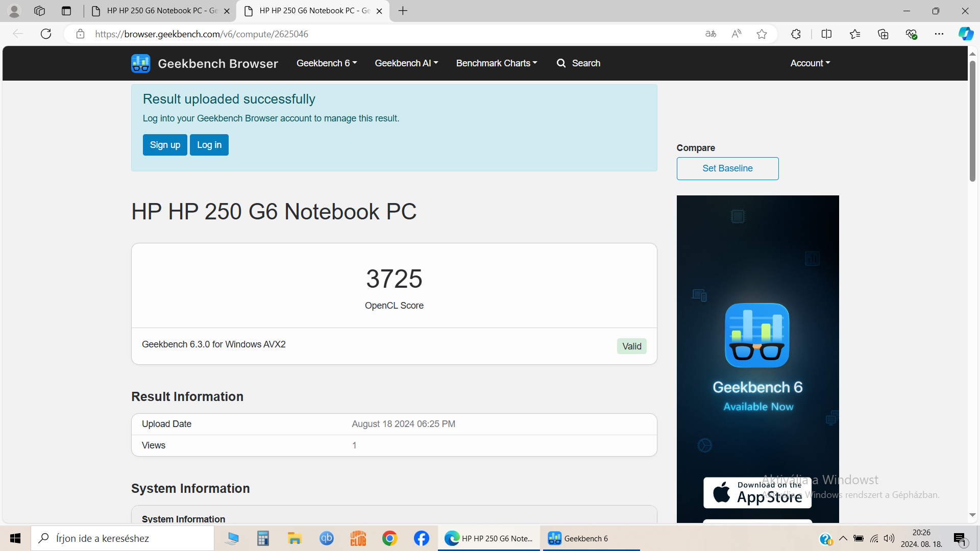Click the Log in button

tap(209, 145)
